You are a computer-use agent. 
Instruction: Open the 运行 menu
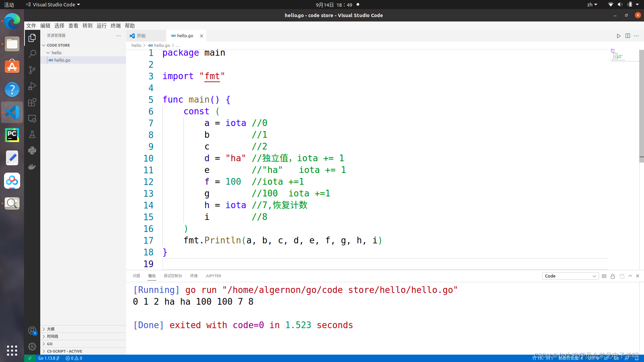[102, 26]
